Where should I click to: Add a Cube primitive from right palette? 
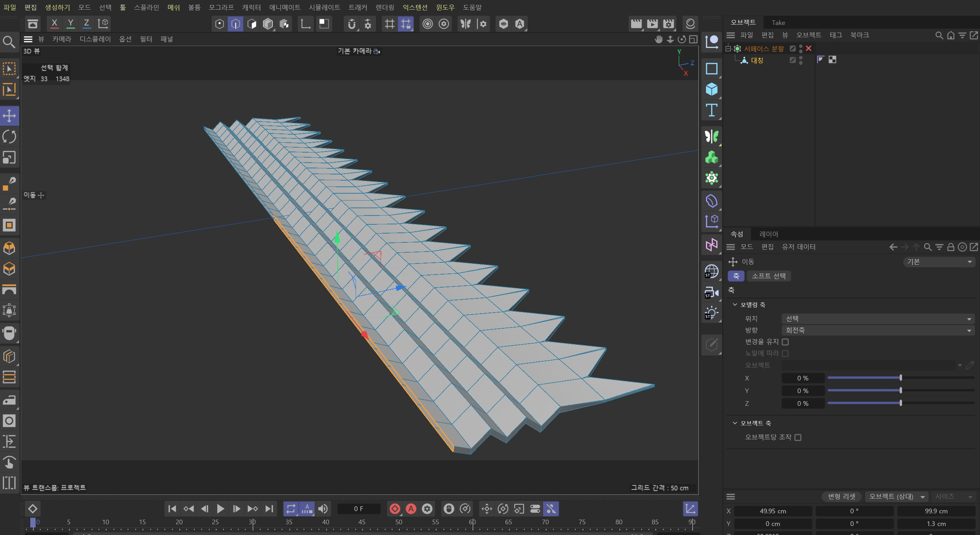[712, 89]
